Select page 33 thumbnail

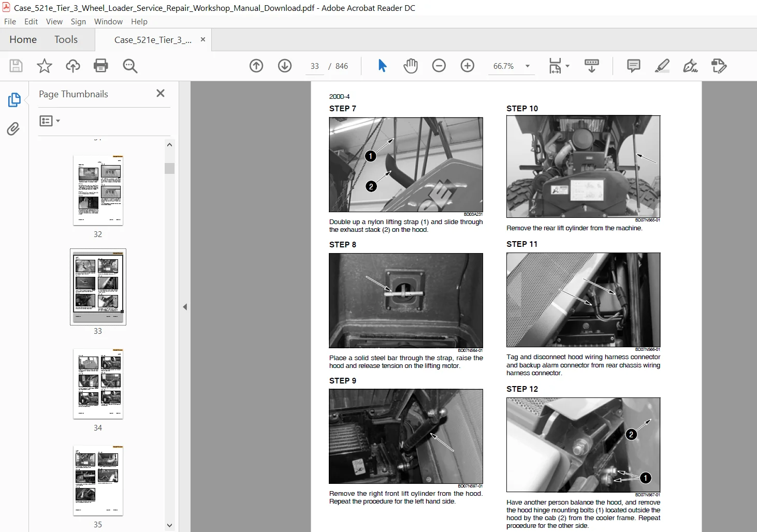click(x=98, y=287)
